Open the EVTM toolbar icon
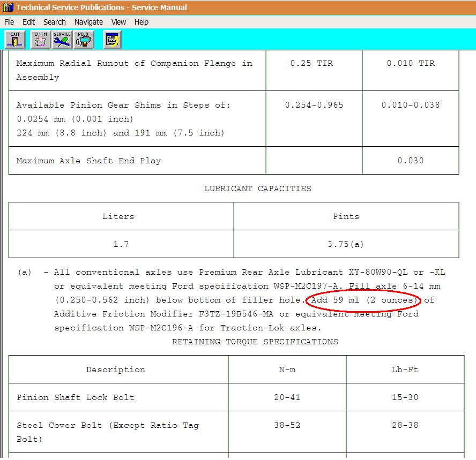 [x=41, y=40]
